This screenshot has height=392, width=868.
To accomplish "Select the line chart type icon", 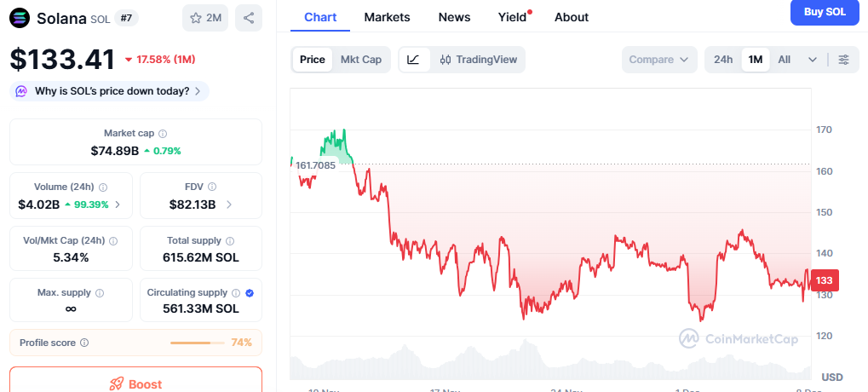I will tap(413, 60).
